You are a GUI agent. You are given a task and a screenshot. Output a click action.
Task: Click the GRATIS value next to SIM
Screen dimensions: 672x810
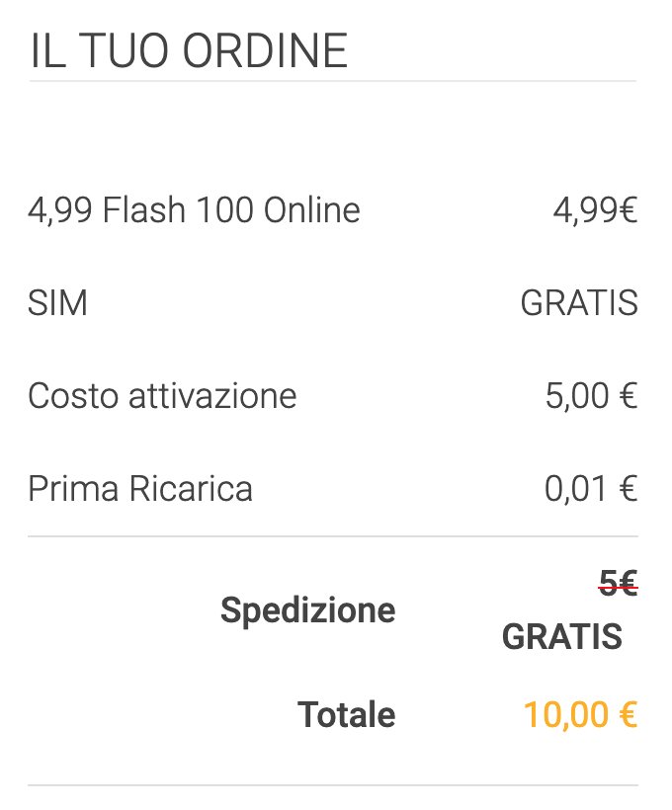pos(579,302)
